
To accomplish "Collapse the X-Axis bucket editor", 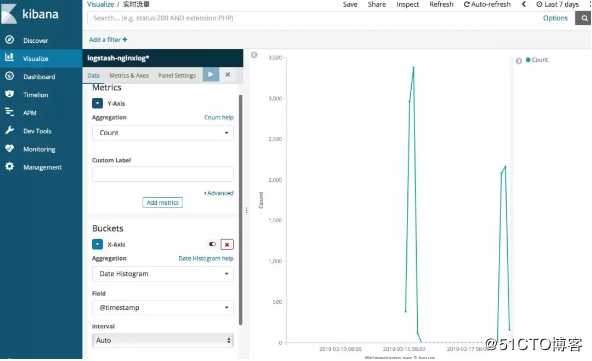I will coord(97,244).
